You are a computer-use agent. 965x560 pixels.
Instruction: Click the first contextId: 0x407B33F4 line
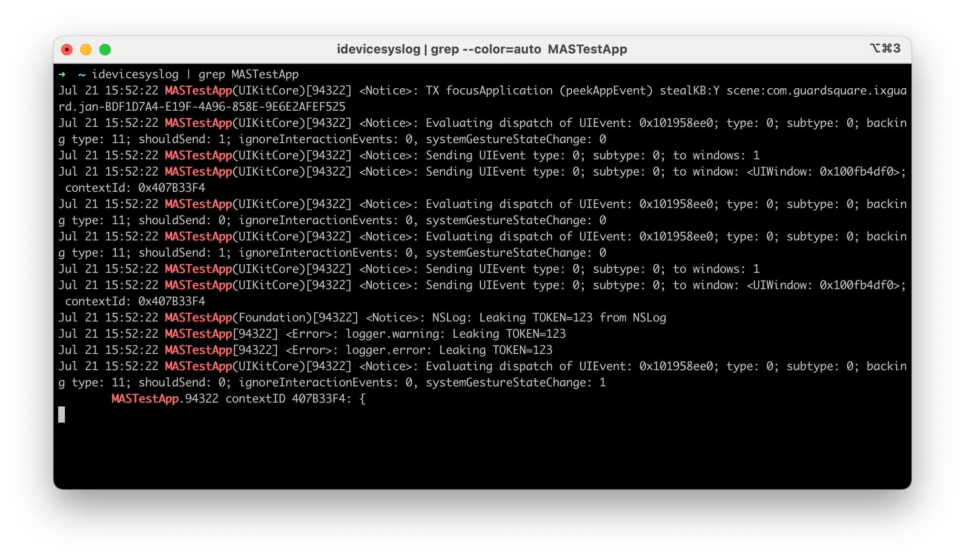[x=135, y=188]
